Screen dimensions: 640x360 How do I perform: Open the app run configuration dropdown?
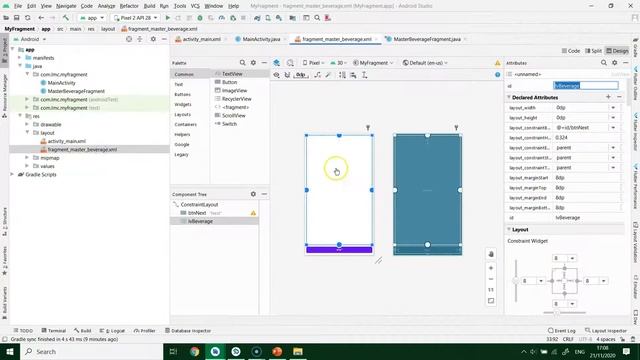click(x=92, y=18)
